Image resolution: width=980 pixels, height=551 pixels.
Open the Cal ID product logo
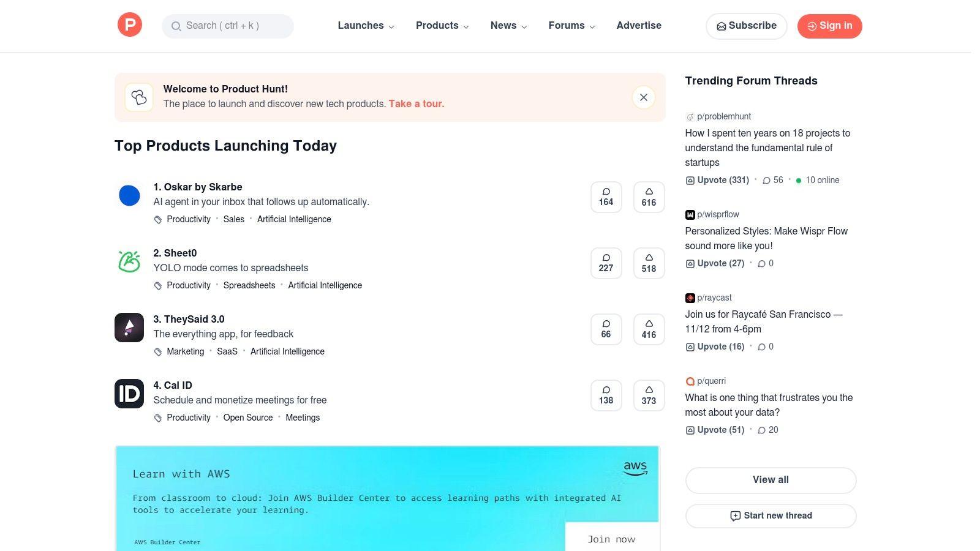[x=129, y=394]
